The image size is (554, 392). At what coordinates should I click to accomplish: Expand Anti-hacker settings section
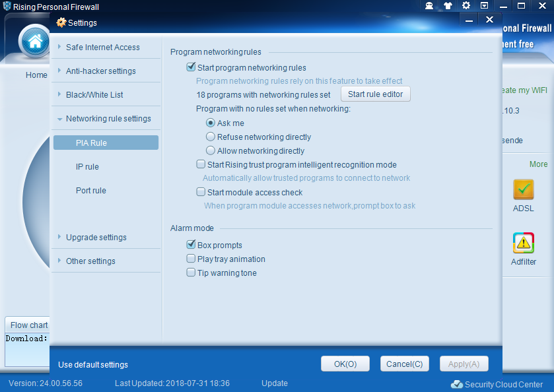106,71
